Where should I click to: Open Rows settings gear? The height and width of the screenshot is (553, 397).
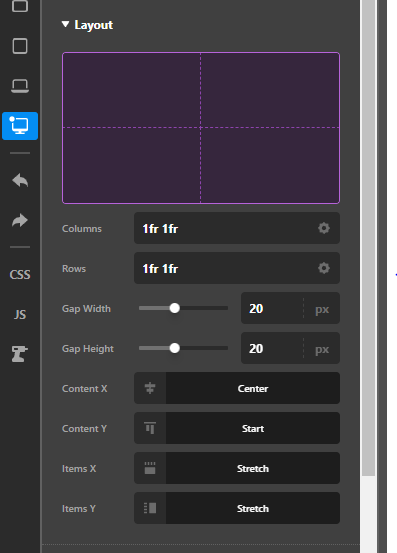(x=324, y=268)
